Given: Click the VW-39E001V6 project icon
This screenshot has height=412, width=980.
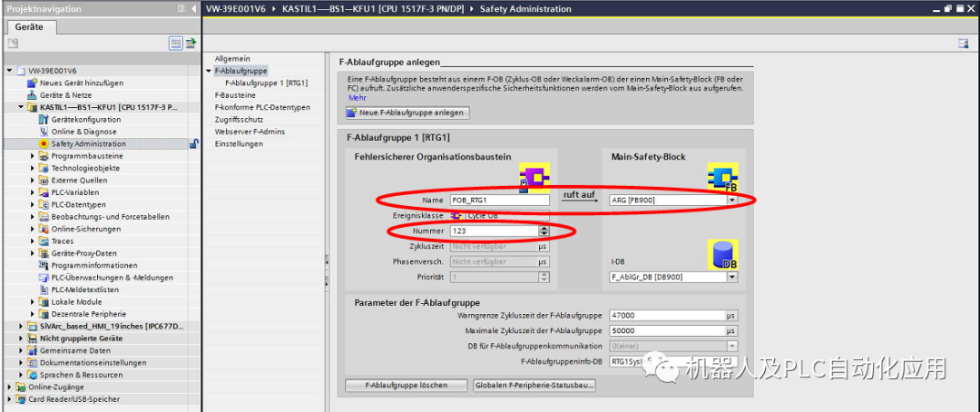Looking at the screenshot, I should point(21,71).
